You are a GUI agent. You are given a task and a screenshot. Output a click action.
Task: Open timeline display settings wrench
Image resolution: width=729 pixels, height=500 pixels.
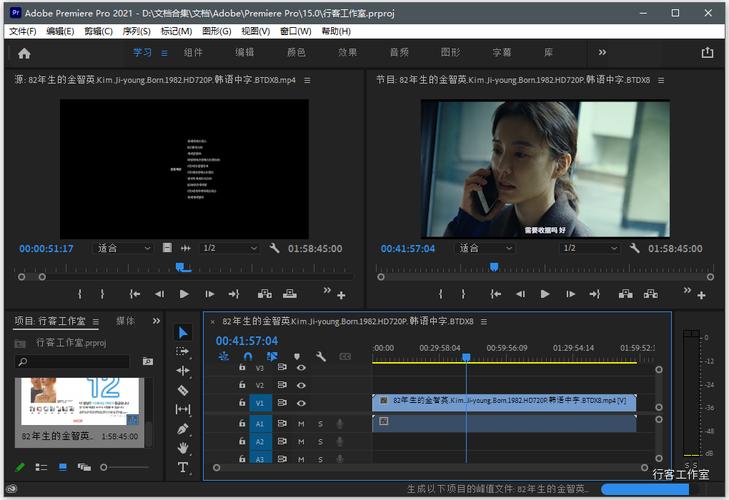coord(320,357)
